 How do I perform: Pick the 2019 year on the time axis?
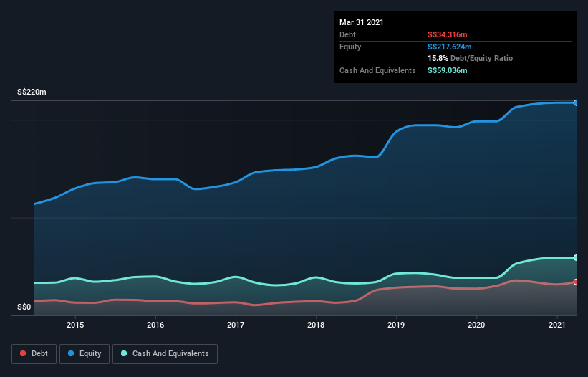tap(396, 325)
